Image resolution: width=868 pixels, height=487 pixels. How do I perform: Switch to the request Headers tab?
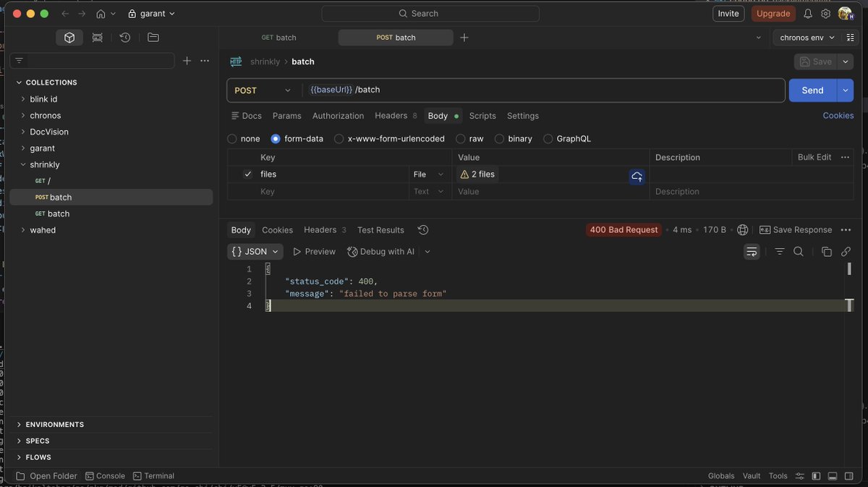[x=396, y=116]
